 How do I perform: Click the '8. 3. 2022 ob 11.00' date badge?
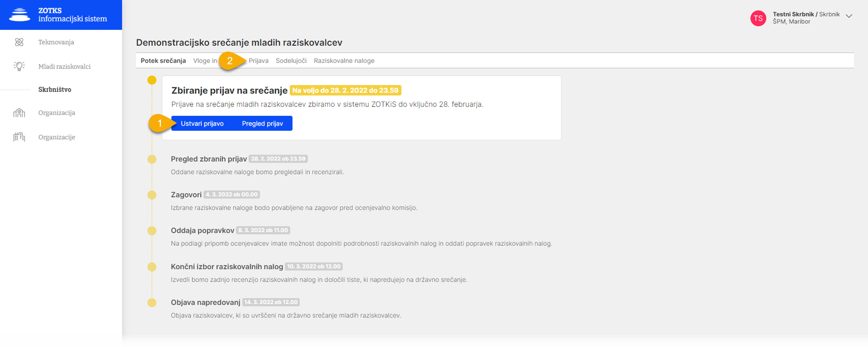263,230
